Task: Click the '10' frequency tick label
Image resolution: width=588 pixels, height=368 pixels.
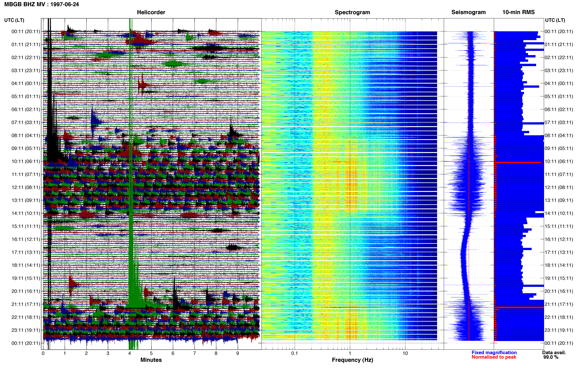Action: [405, 353]
